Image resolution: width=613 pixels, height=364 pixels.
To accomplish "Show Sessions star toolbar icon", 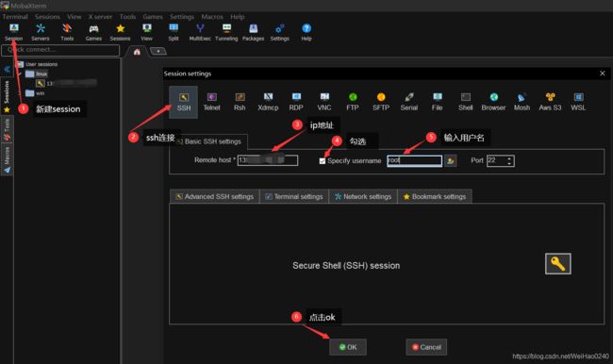I will pyautogui.click(x=120, y=32).
